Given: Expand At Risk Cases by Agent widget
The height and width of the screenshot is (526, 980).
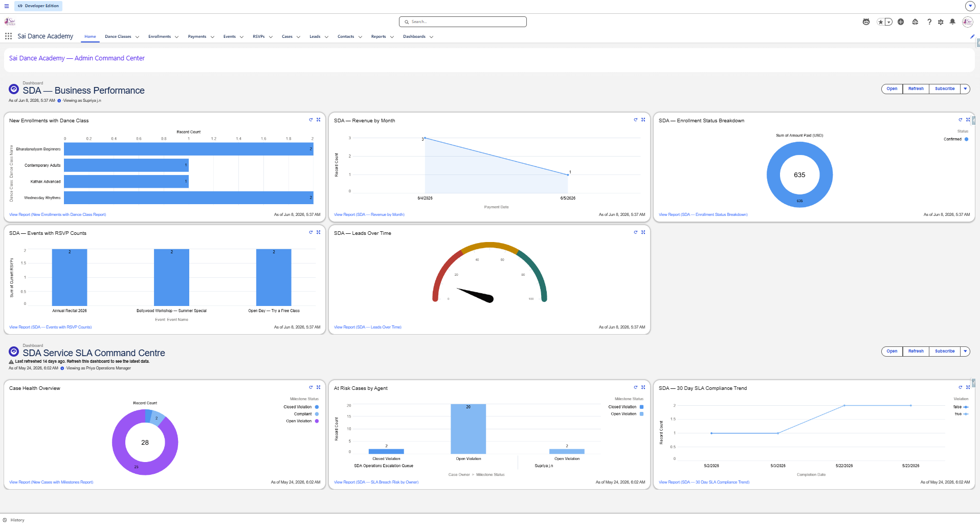Looking at the screenshot, I should tap(643, 387).
